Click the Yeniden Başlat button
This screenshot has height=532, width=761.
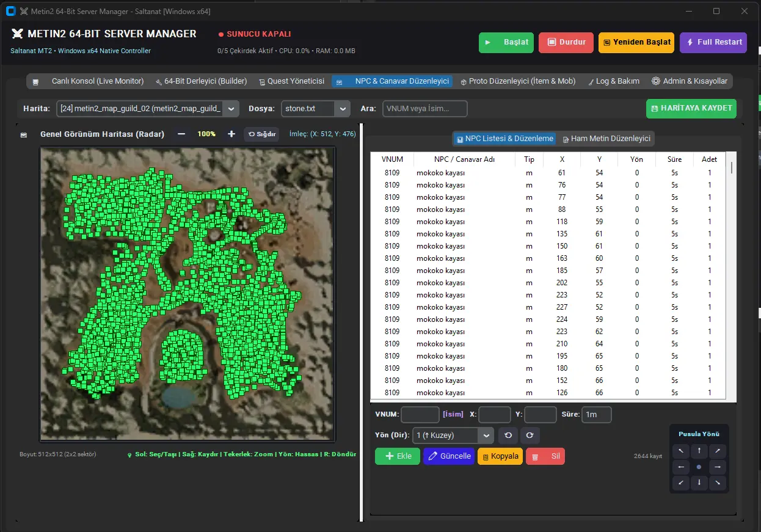(x=636, y=42)
